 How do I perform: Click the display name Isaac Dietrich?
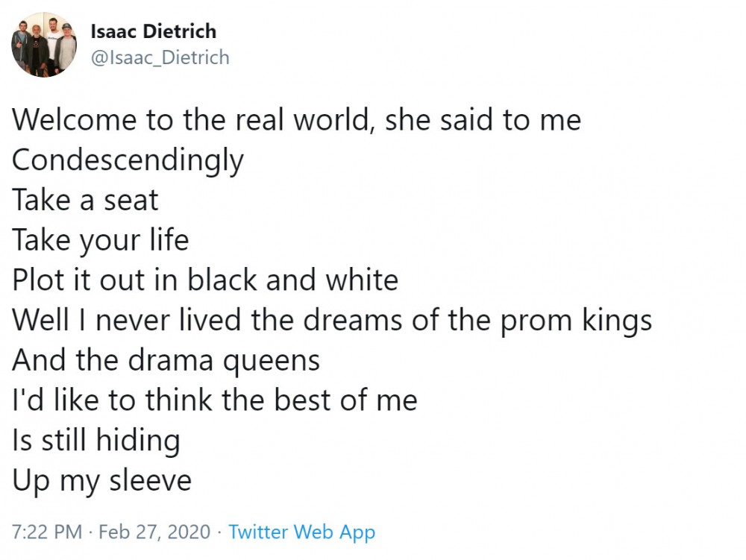pyautogui.click(x=153, y=32)
